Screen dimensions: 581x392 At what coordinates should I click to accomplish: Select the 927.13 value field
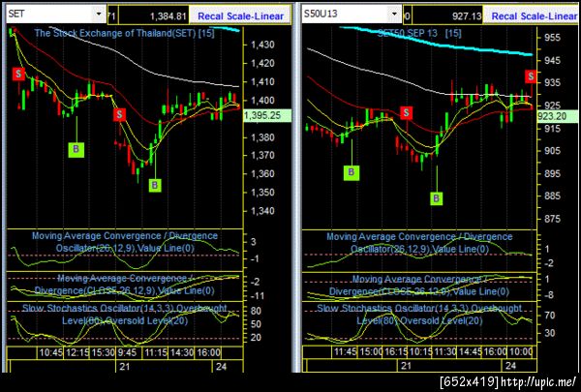(447, 15)
